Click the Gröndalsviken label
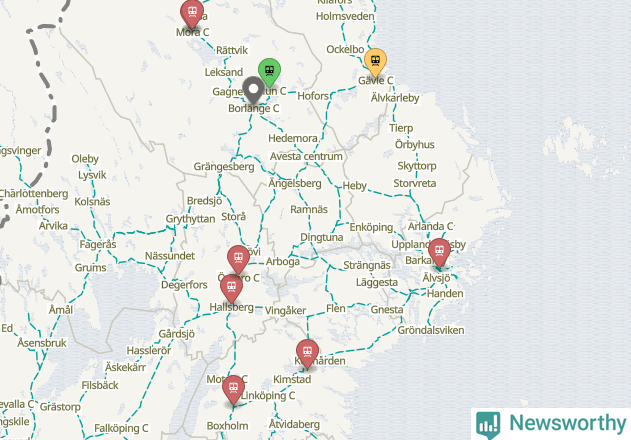This screenshot has width=631, height=440. click(431, 330)
